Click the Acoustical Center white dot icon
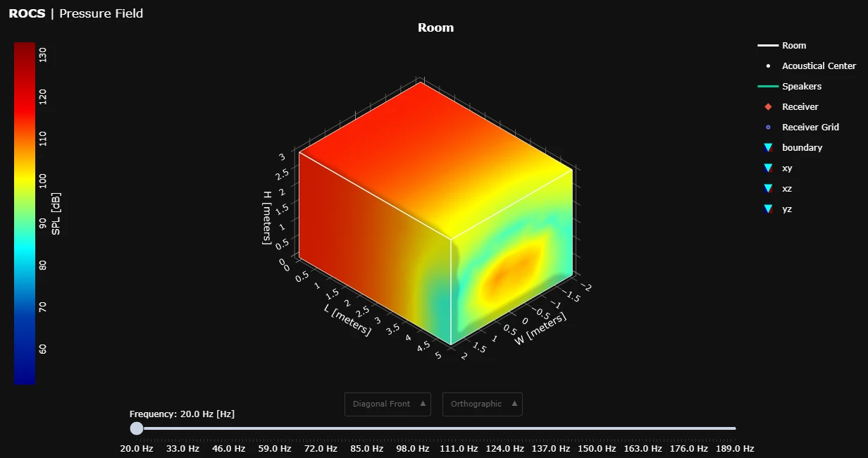868x458 pixels. click(768, 66)
